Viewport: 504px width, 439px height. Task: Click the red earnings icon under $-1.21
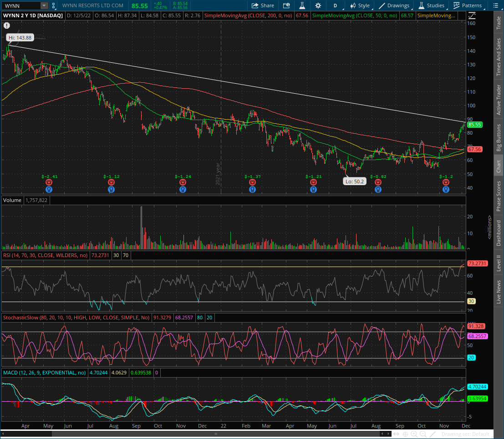[x=313, y=182]
